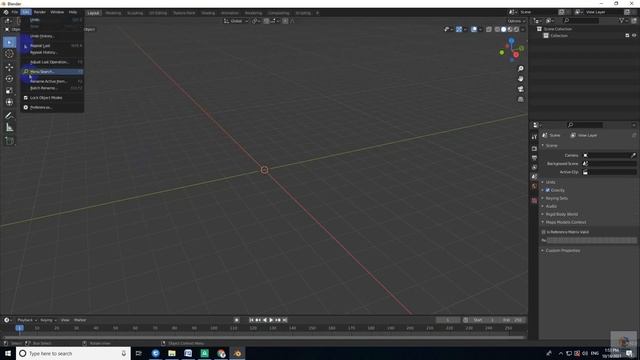Toggle show overlays button
Screen dimensions: 640x360
click(473, 29)
